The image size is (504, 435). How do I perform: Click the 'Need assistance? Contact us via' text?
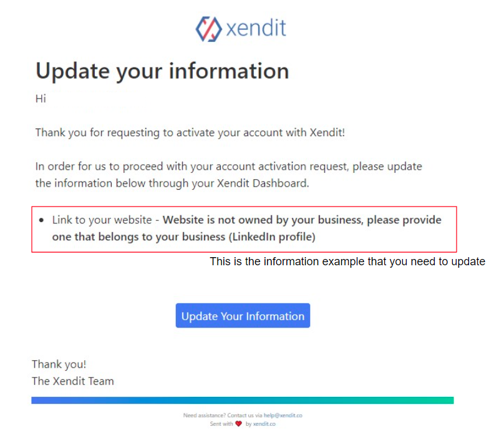pyautogui.click(x=223, y=415)
